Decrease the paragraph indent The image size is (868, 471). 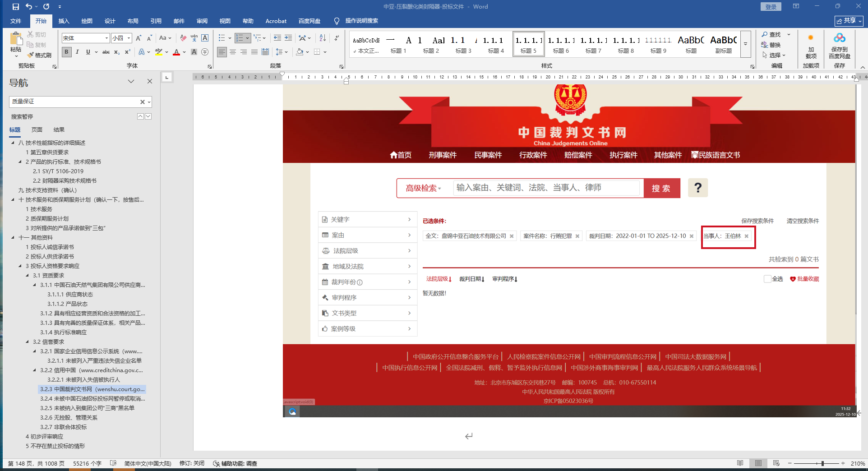click(x=277, y=38)
